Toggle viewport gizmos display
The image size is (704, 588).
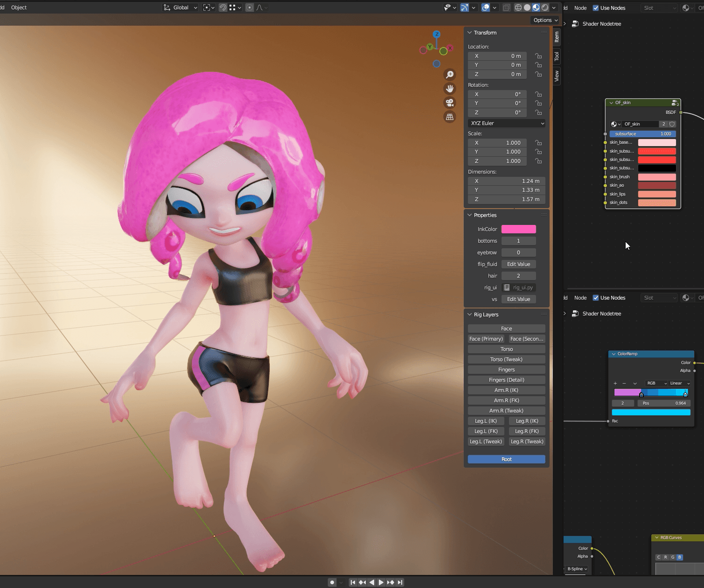click(x=464, y=7)
